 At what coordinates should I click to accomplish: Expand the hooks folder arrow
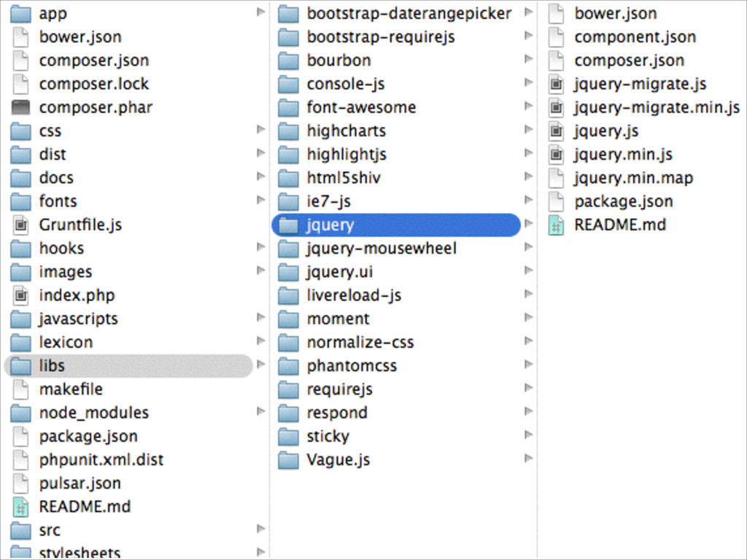coord(260,246)
